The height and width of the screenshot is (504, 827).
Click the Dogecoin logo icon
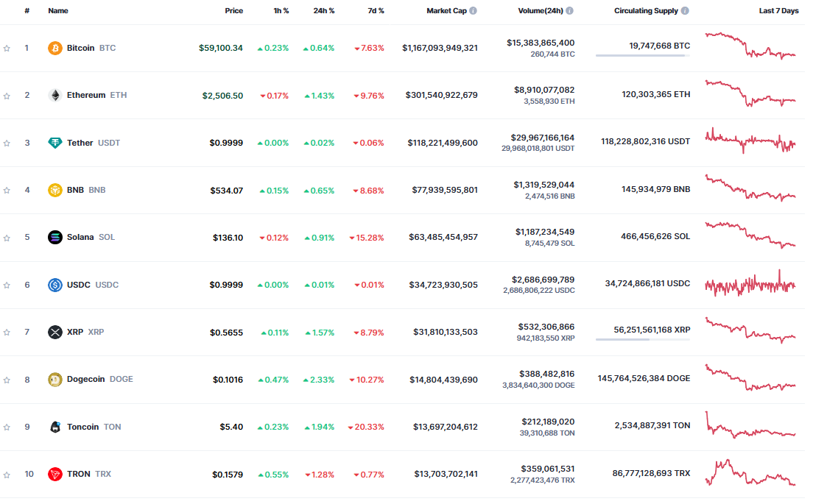pyautogui.click(x=55, y=380)
